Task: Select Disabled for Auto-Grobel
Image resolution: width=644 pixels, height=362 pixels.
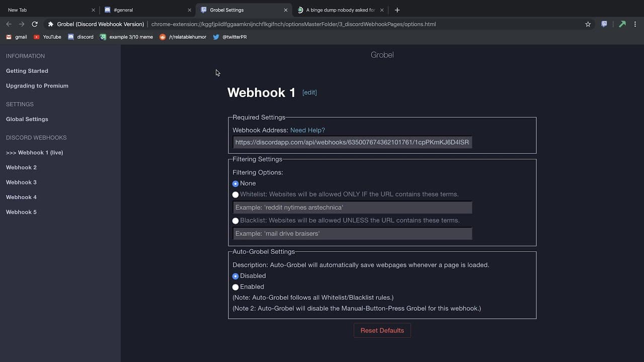Action: [x=235, y=276]
